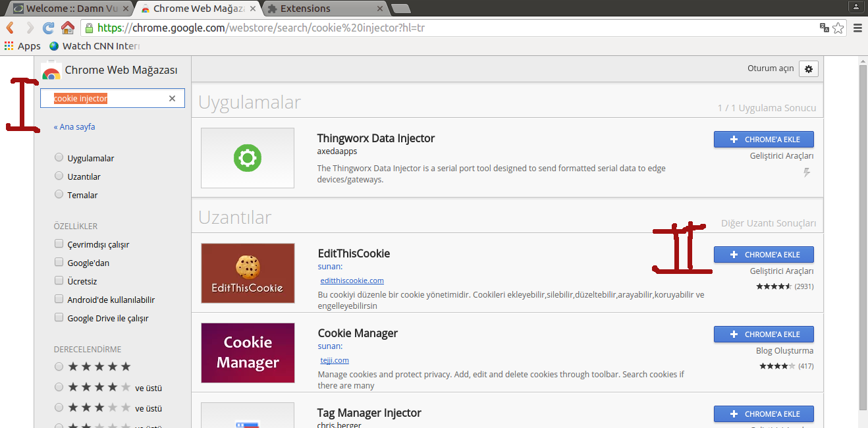Add Thingworx Data Injector to Chrome
This screenshot has width=868, height=428.
click(x=764, y=140)
